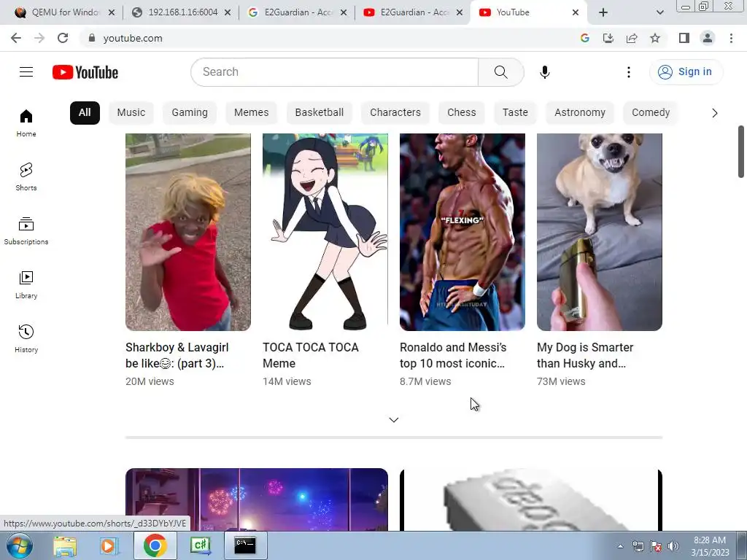Open Chrome three-dot menu
747x560 pixels.
tap(731, 38)
